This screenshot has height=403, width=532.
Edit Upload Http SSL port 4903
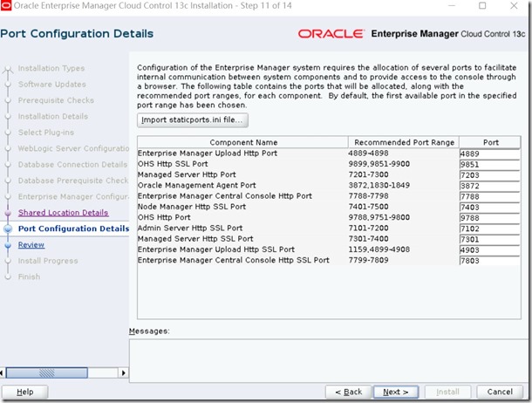tap(489, 250)
